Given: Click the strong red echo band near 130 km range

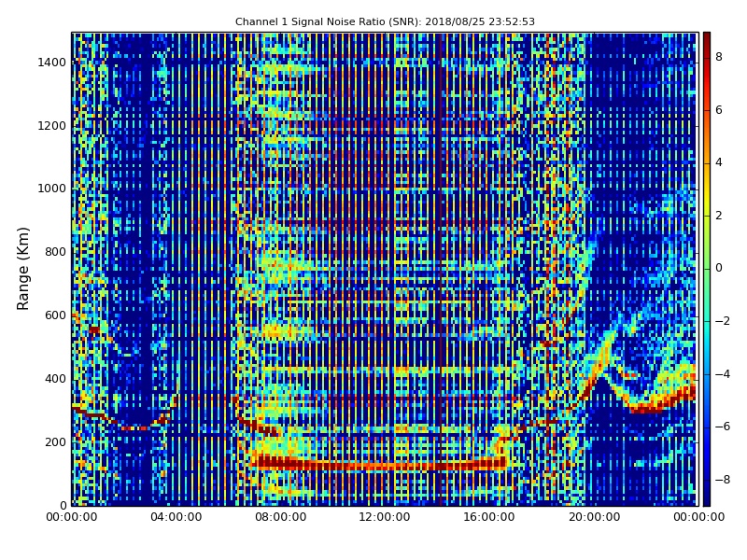Looking at the screenshot, I should [x=379, y=463].
